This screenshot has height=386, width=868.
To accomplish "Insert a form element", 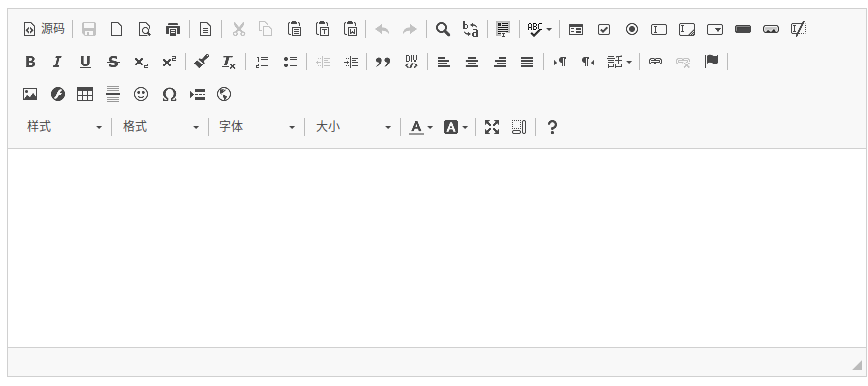I will (576, 29).
